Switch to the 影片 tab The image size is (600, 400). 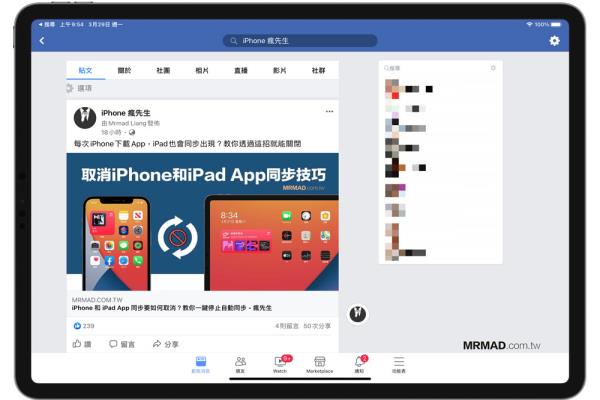(x=280, y=70)
